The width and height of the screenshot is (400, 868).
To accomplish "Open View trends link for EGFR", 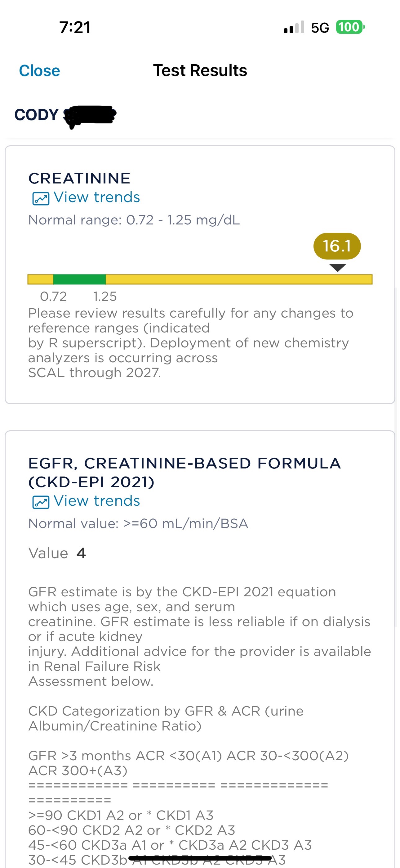I will click(97, 501).
